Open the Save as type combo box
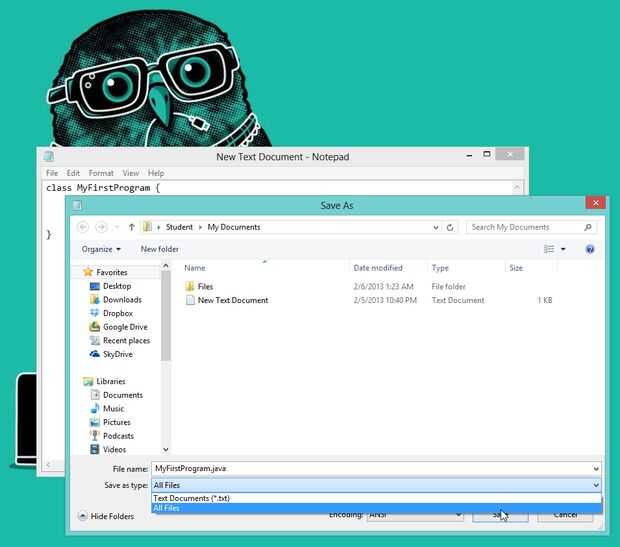 376,485
